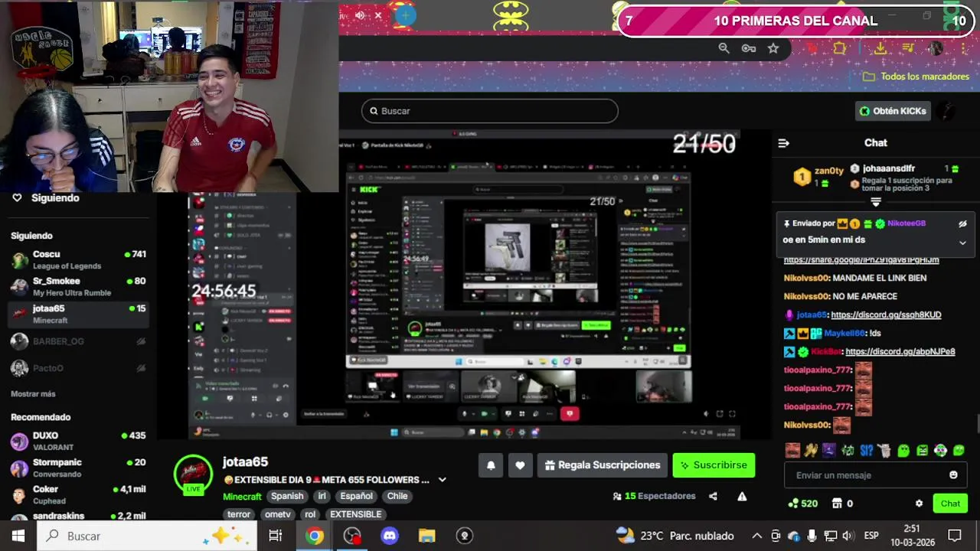Click the share stream icon
The width and height of the screenshot is (980, 551).
click(x=713, y=496)
